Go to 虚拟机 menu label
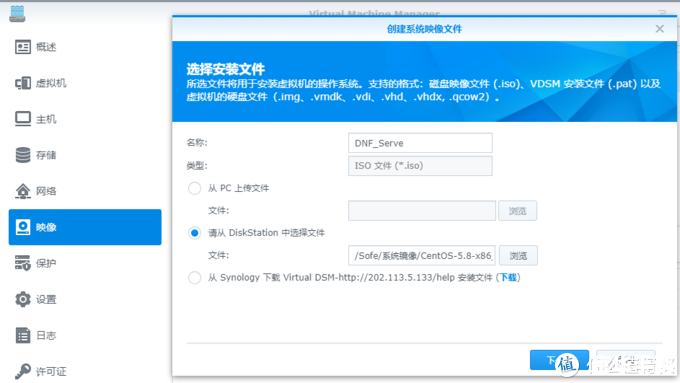Viewport: 680px width, 383px height. click(x=51, y=83)
